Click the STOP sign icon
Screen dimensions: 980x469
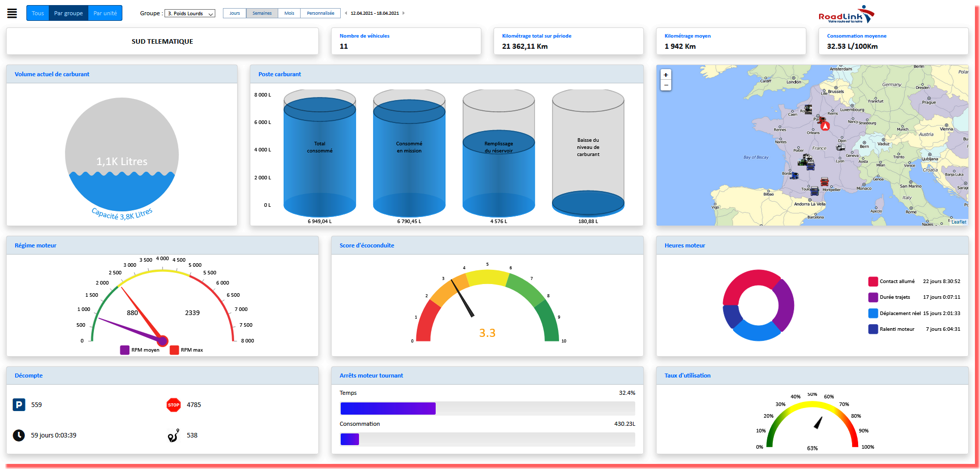pos(174,405)
